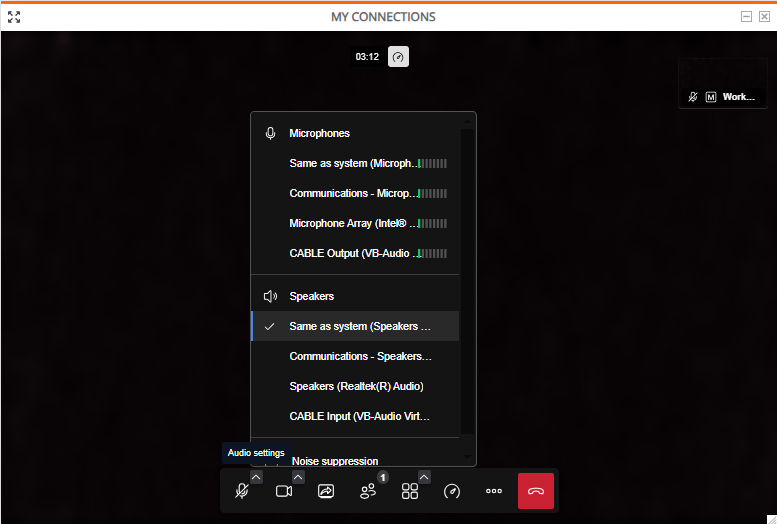Select Communications - Speakers output
Viewport: 777px width, 524px height.
pyautogui.click(x=355, y=356)
